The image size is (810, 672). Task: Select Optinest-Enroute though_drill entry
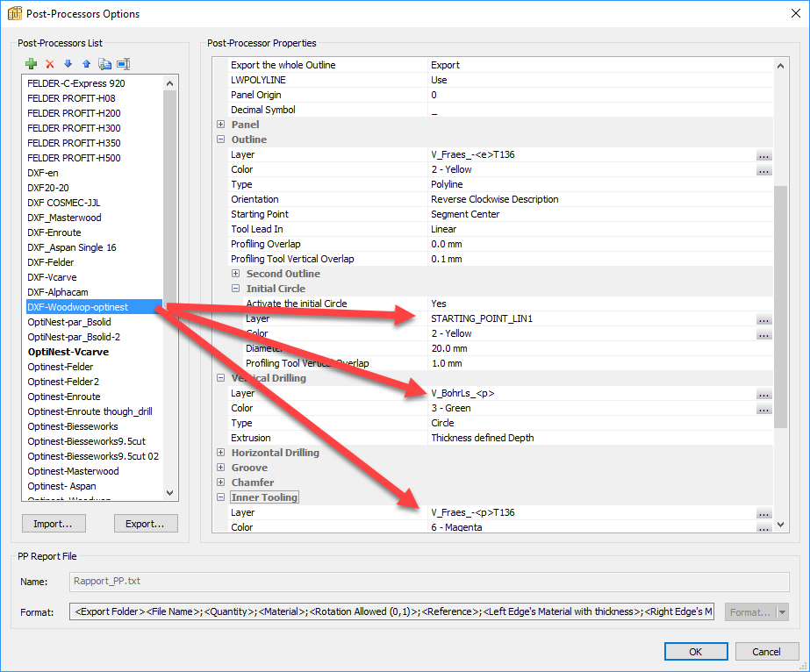90,411
